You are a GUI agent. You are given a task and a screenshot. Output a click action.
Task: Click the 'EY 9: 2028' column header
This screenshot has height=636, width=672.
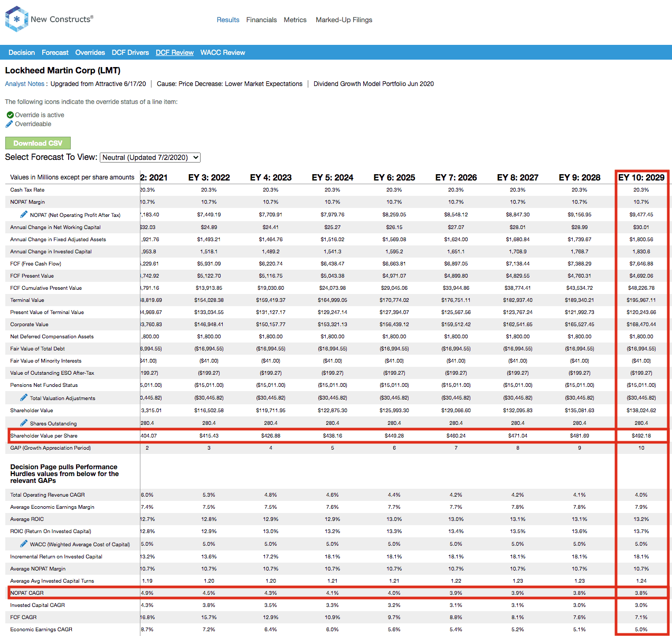tap(580, 177)
